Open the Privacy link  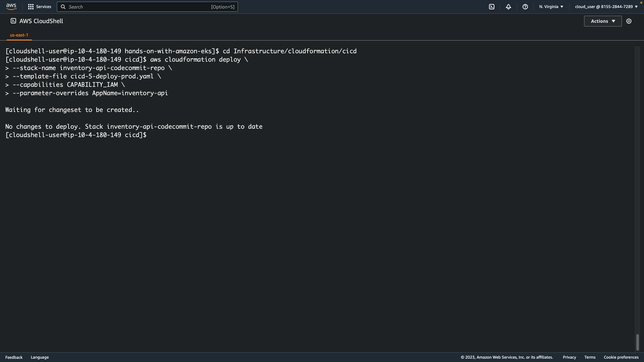pos(569,357)
